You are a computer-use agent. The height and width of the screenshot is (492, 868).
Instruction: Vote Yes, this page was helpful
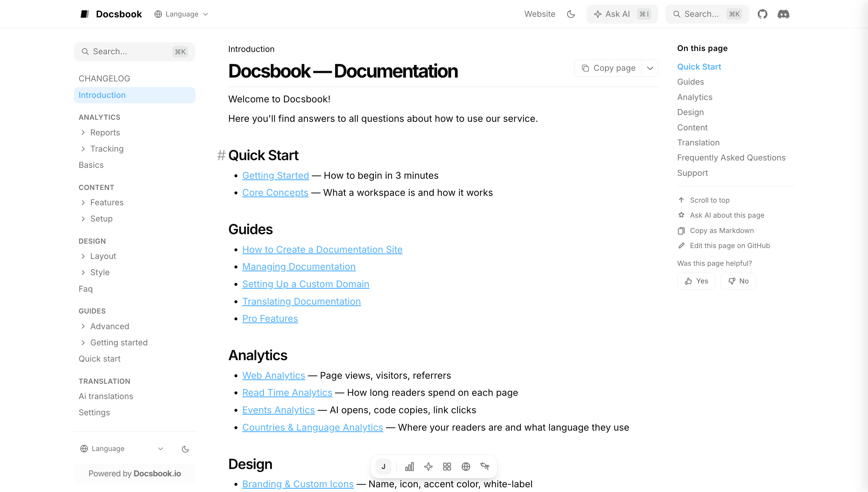coord(696,281)
